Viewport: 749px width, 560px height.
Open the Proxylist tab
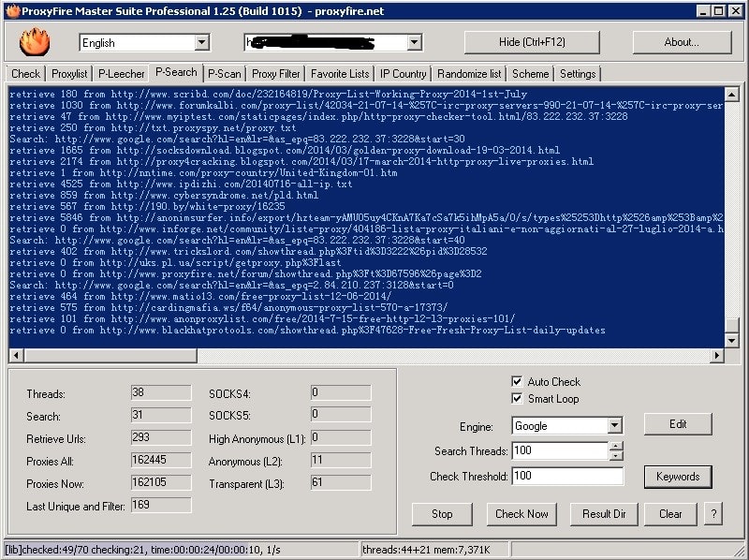pos(69,74)
